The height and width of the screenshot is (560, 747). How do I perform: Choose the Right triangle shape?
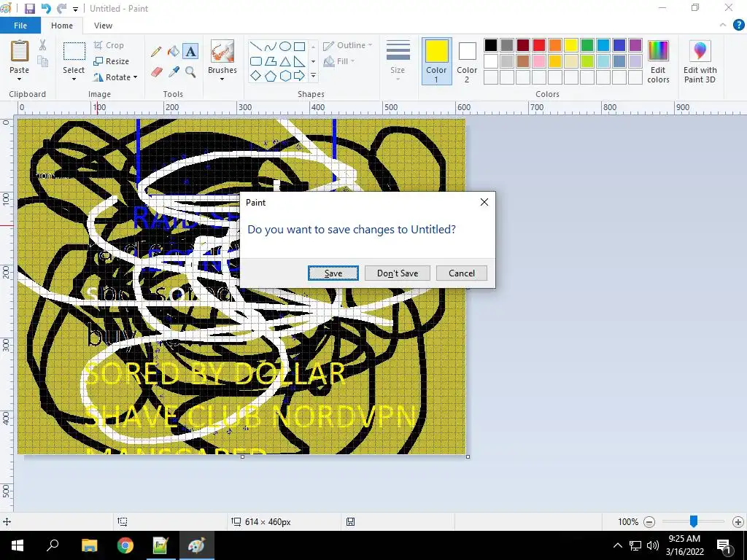tap(300, 61)
